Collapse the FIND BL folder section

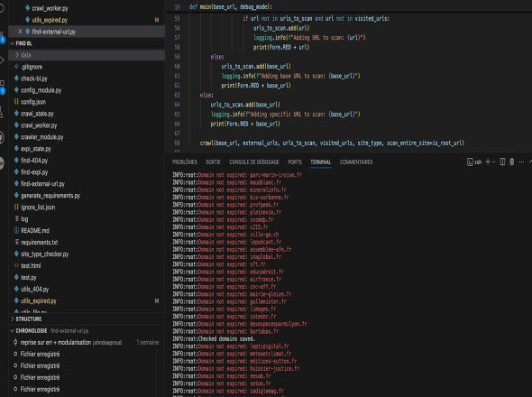point(13,43)
